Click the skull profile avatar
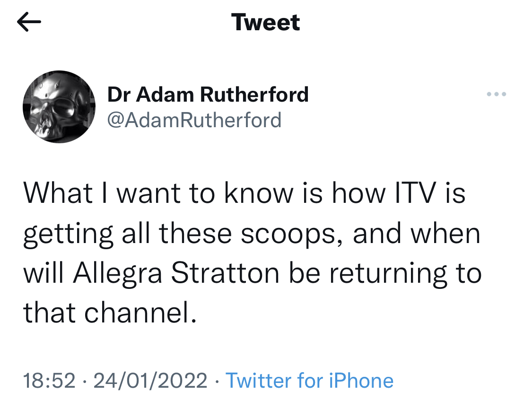This screenshot has height=400, width=532. click(59, 107)
